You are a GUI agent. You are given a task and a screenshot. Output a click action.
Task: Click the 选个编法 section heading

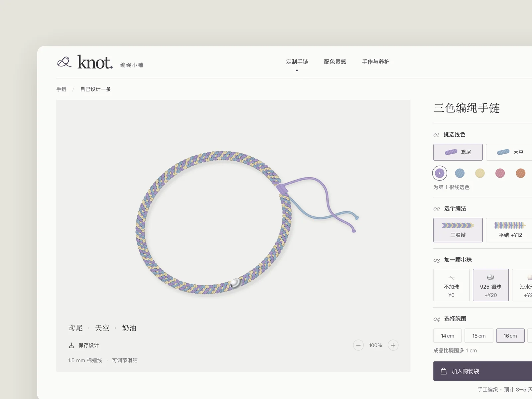pyautogui.click(x=455, y=208)
